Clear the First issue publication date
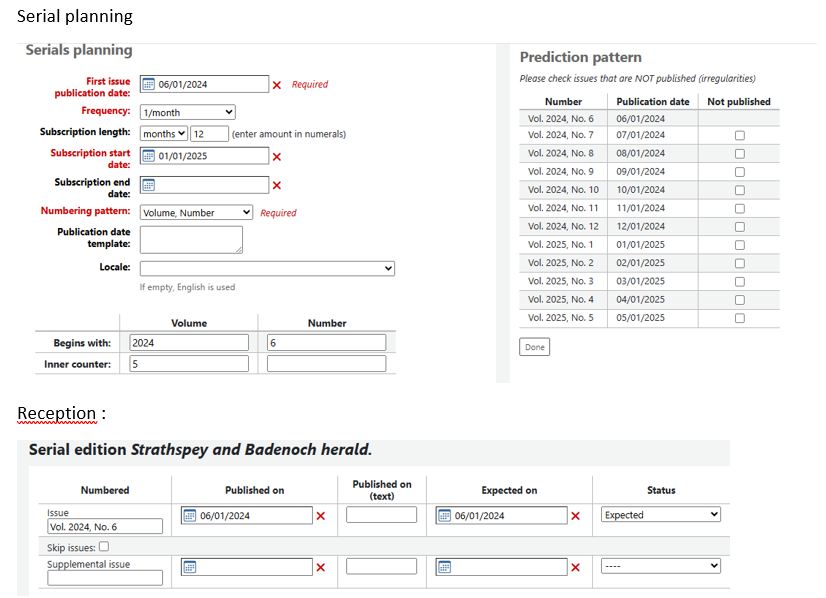826x598 pixels. [x=277, y=85]
